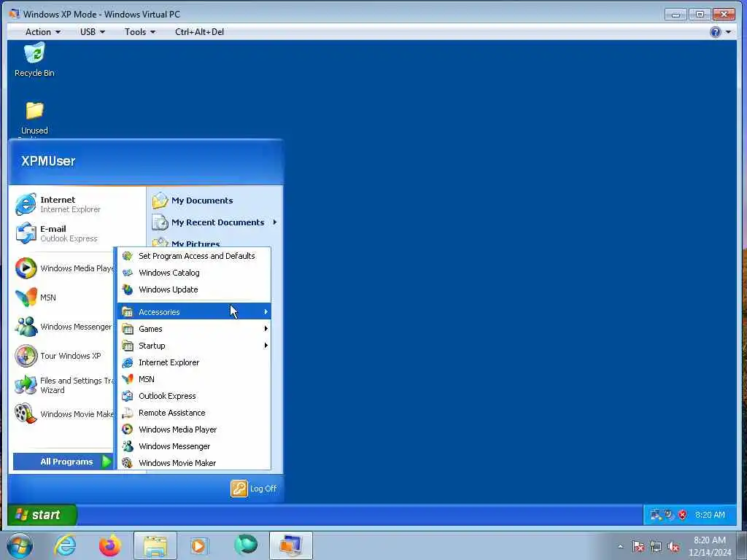Open Virtual PC help icon
The height and width of the screenshot is (560, 747).
[x=715, y=32]
